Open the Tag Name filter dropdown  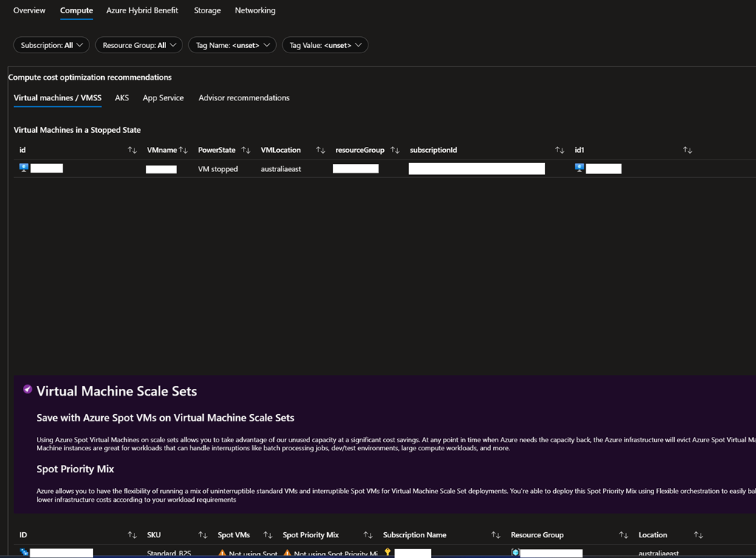pyautogui.click(x=233, y=45)
